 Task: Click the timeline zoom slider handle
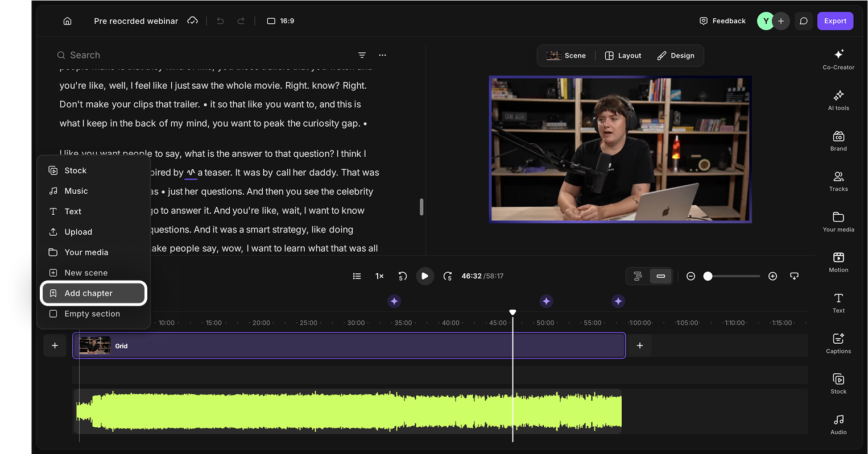[x=708, y=276]
